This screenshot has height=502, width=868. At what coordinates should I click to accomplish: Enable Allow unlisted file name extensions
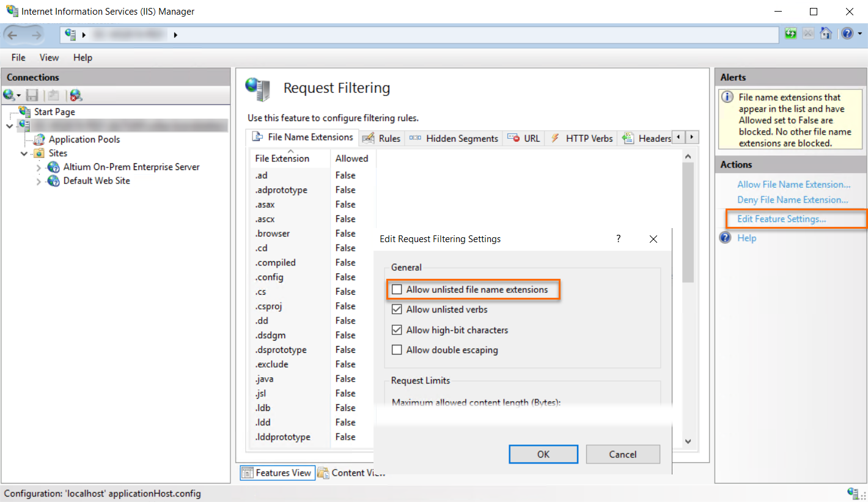coord(397,290)
